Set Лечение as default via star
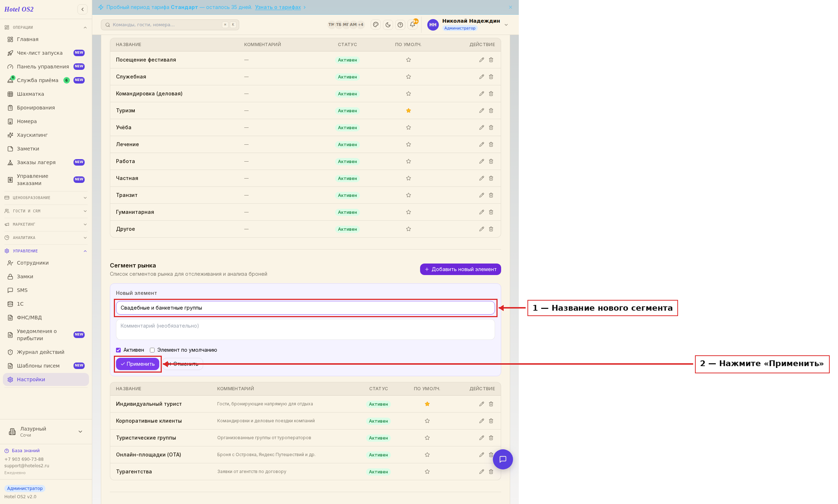The height and width of the screenshot is (504, 838). coord(409,144)
